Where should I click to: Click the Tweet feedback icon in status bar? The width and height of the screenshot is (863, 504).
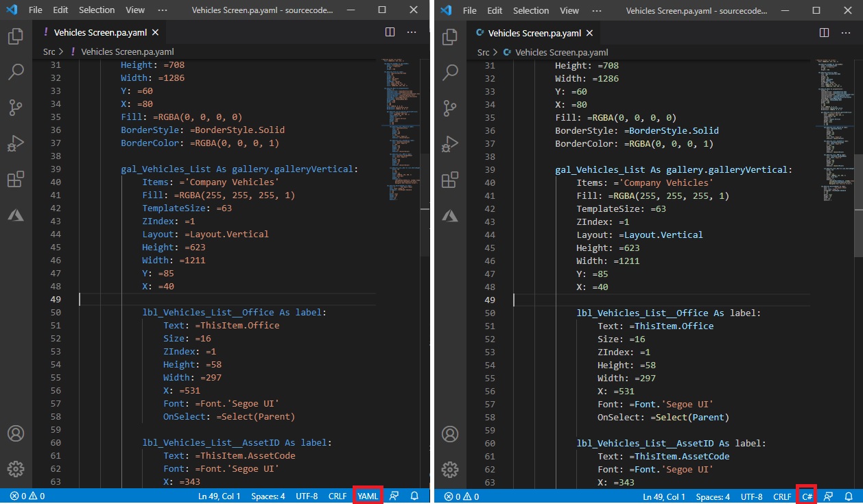coord(394,496)
